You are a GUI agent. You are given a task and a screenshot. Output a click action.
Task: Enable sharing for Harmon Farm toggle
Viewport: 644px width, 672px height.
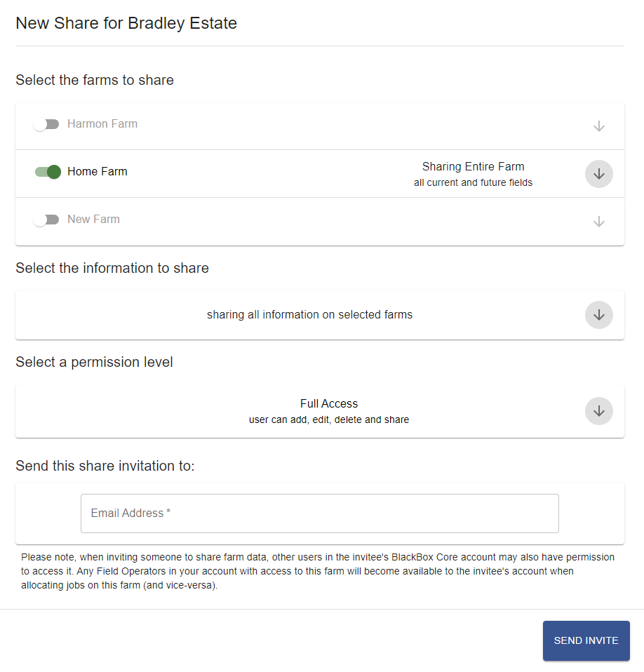[x=46, y=124]
